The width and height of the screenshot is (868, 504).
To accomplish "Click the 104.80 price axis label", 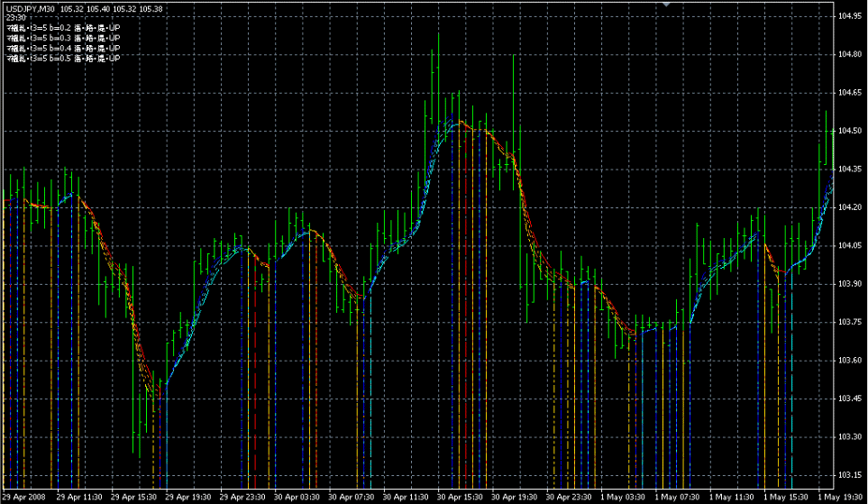I will click(x=850, y=54).
